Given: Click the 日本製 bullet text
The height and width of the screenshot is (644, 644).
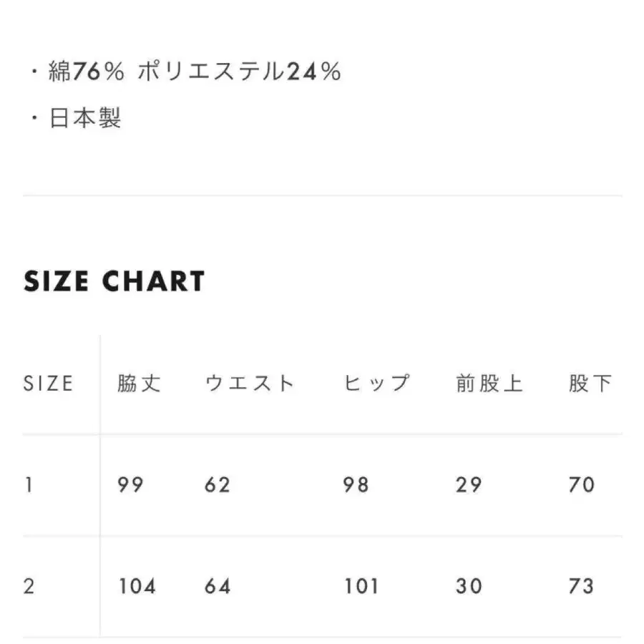Looking at the screenshot, I should coord(85,118).
